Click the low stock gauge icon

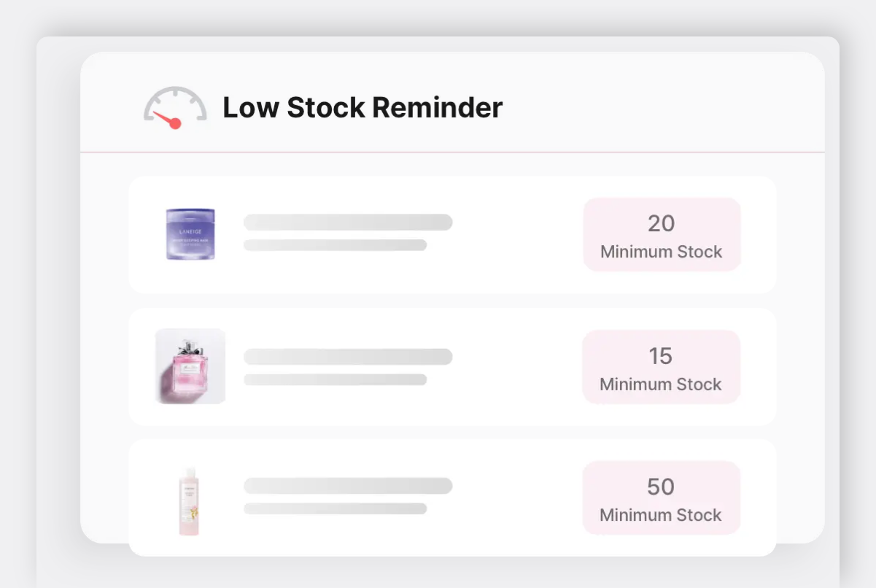(x=175, y=108)
